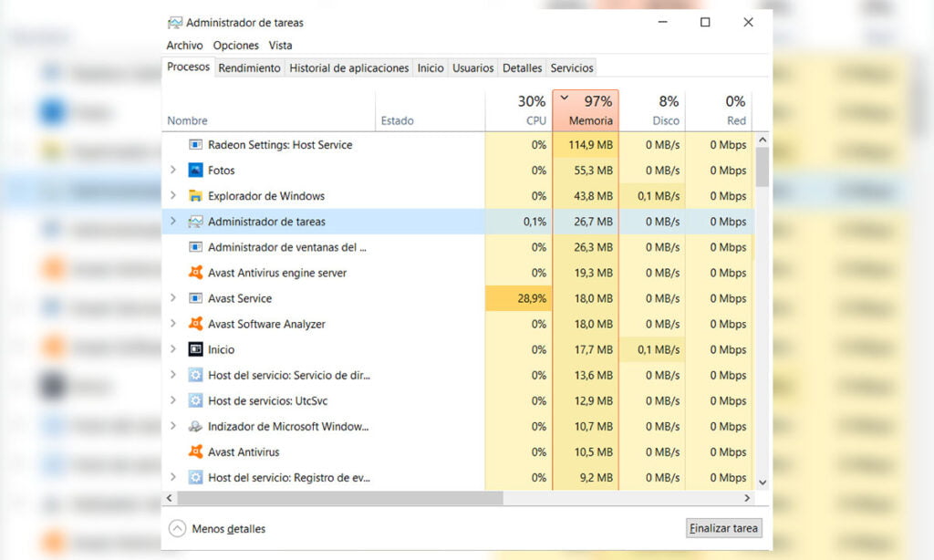The width and height of the screenshot is (934, 560).
Task: Switch to the Rendimiento tab
Action: [249, 67]
